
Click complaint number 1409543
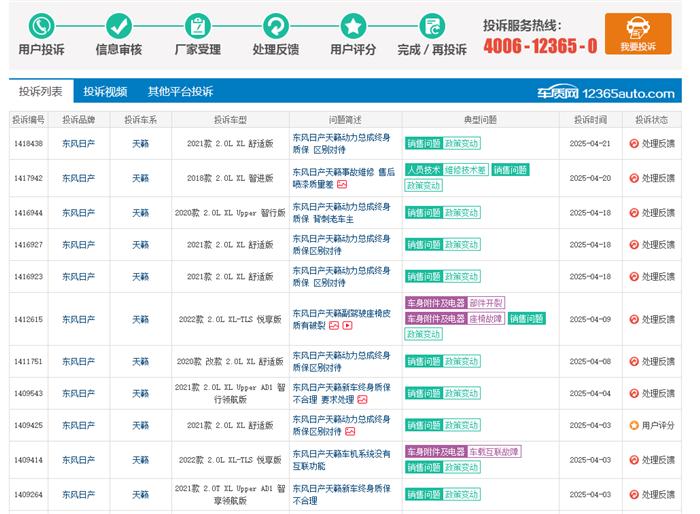pyautogui.click(x=29, y=393)
